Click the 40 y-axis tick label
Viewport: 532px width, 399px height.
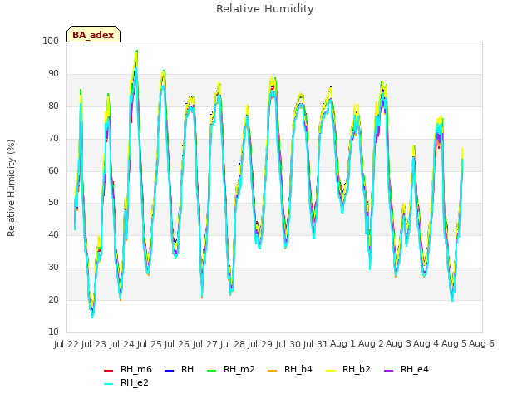53,234
